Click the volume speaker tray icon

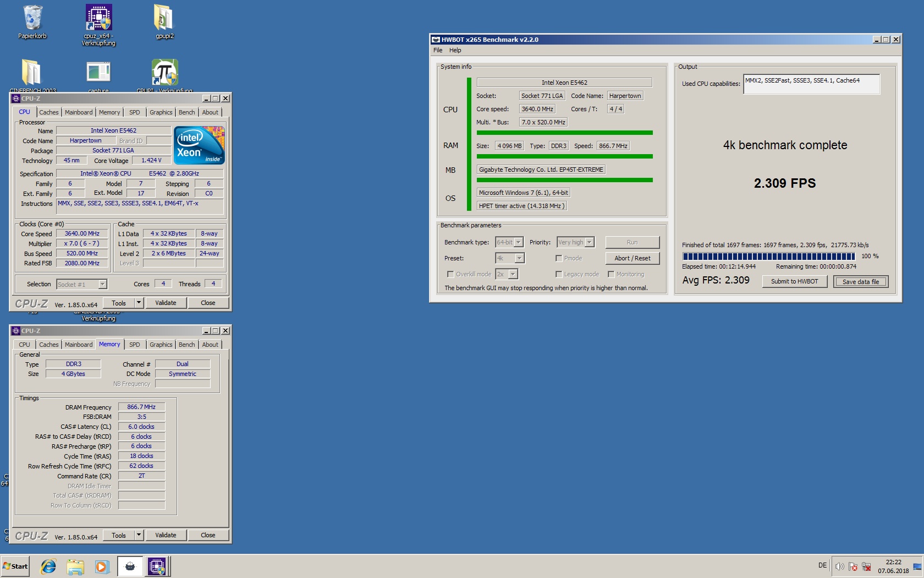(x=839, y=566)
